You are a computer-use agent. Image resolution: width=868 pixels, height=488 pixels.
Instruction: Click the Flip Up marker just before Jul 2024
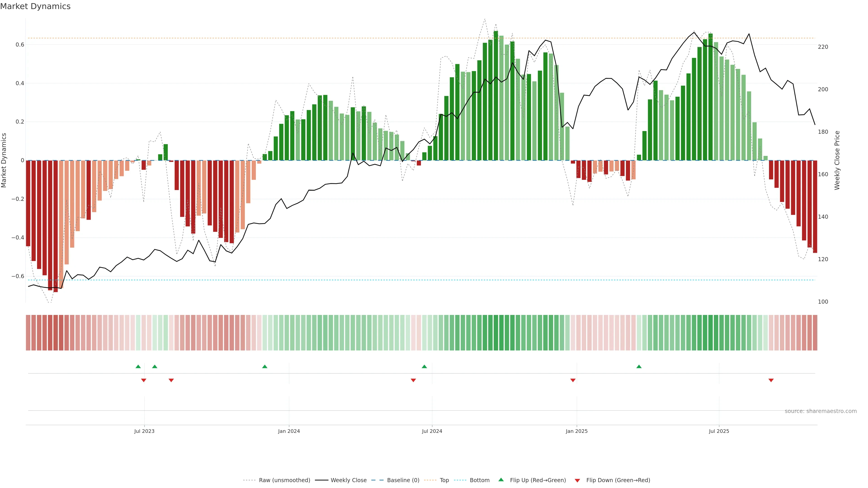[x=424, y=366]
